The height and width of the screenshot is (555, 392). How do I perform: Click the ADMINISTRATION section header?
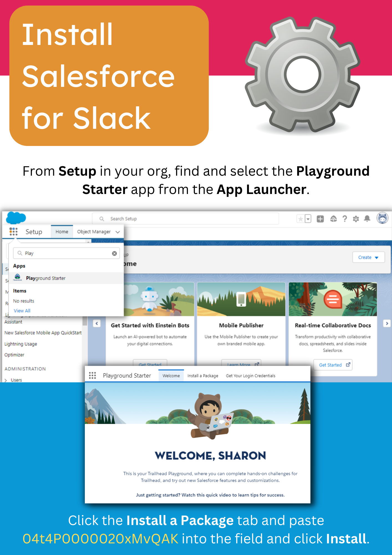click(x=25, y=369)
